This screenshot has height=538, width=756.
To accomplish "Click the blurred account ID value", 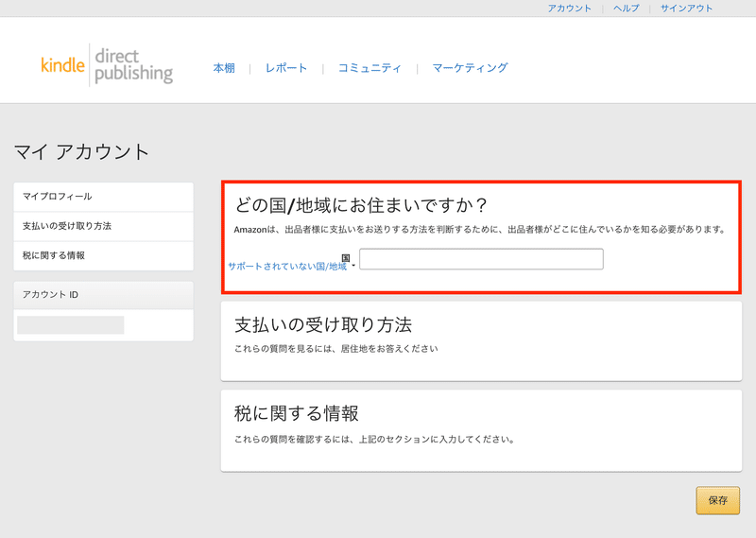I will (70, 325).
